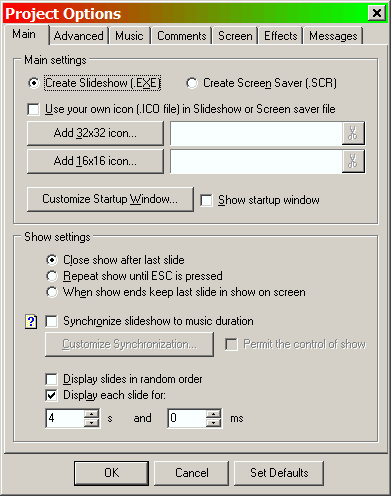Go to the Screen tab
Image resolution: width=391 pixels, height=496 pixels.
(x=235, y=36)
